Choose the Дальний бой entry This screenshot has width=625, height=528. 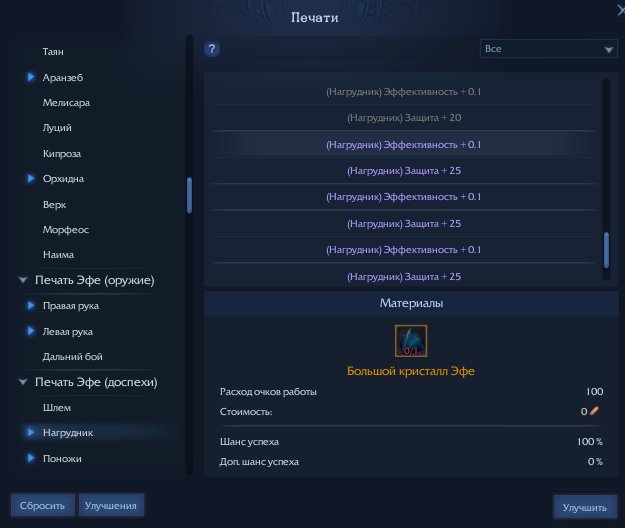(x=72, y=357)
